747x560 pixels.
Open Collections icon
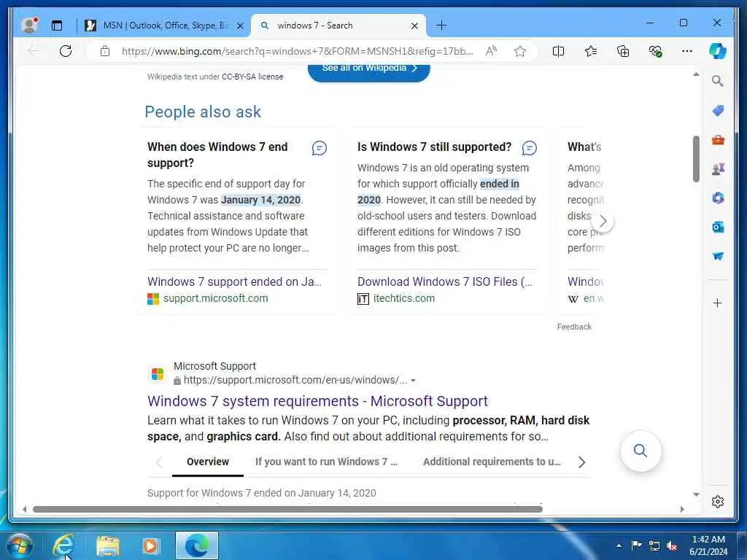click(x=623, y=51)
